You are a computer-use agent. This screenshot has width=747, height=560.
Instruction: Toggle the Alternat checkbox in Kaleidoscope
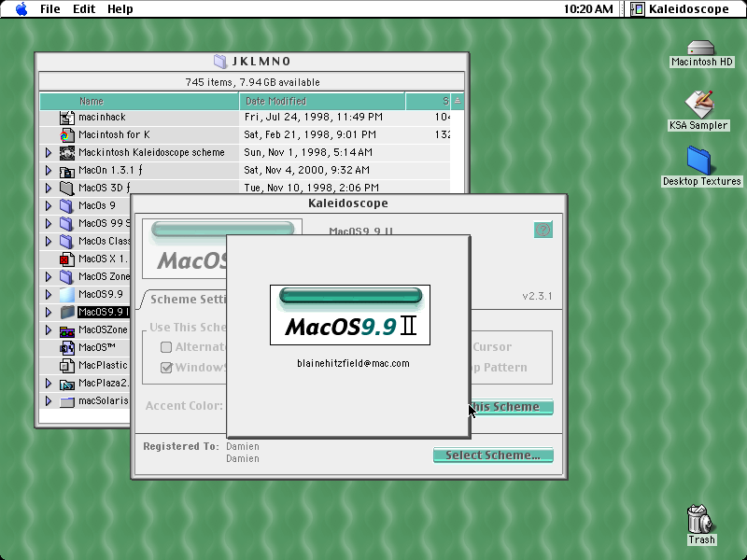(x=166, y=347)
